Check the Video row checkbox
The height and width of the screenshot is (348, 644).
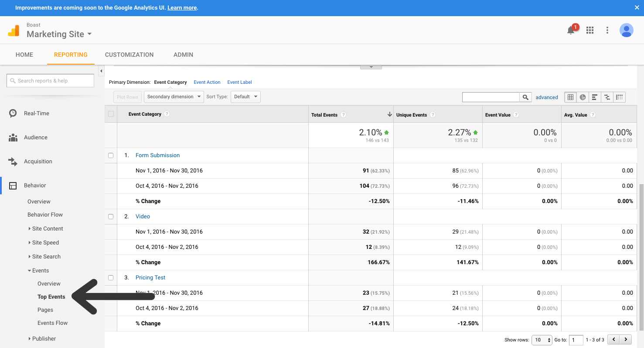(x=111, y=217)
